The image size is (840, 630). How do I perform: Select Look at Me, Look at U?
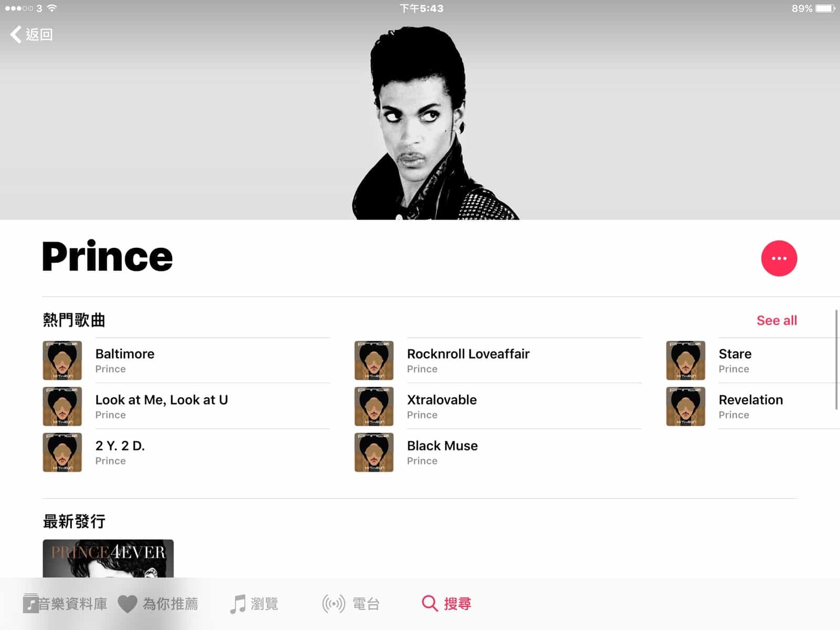tap(161, 400)
